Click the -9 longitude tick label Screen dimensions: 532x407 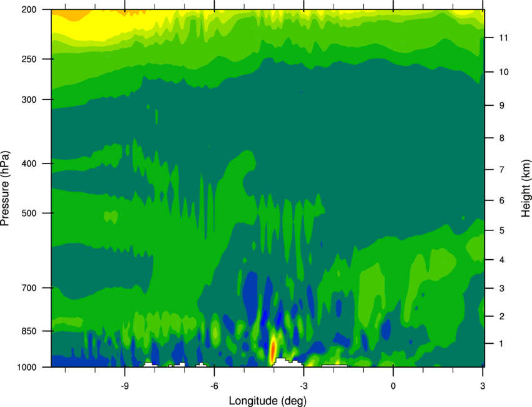coord(125,386)
